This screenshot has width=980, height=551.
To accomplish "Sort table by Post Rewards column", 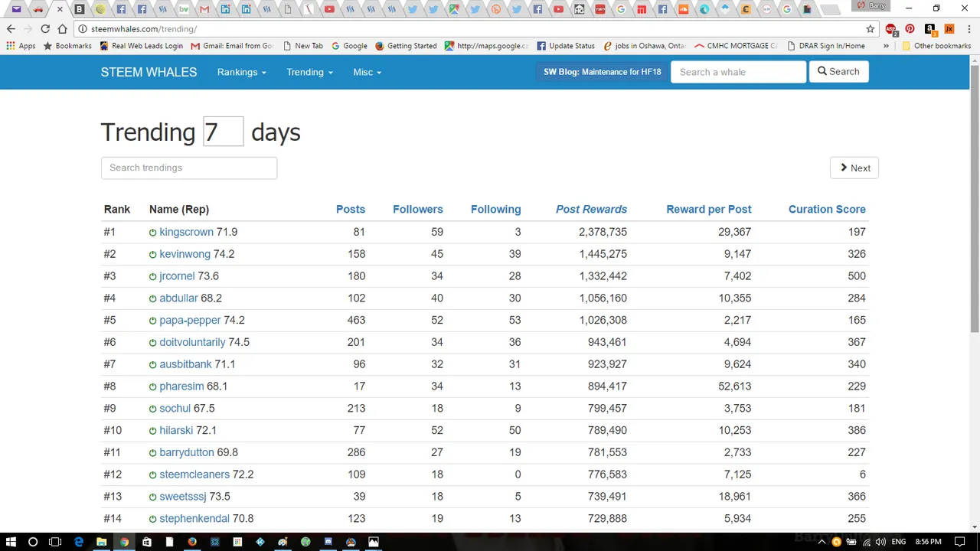I will click(x=591, y=209).
